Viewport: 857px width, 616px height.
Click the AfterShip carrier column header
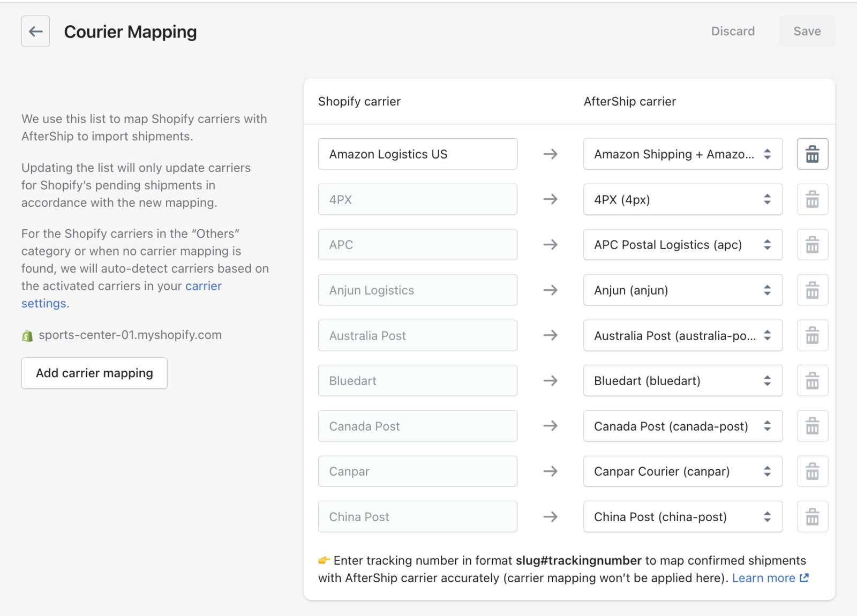pos(630,102)
